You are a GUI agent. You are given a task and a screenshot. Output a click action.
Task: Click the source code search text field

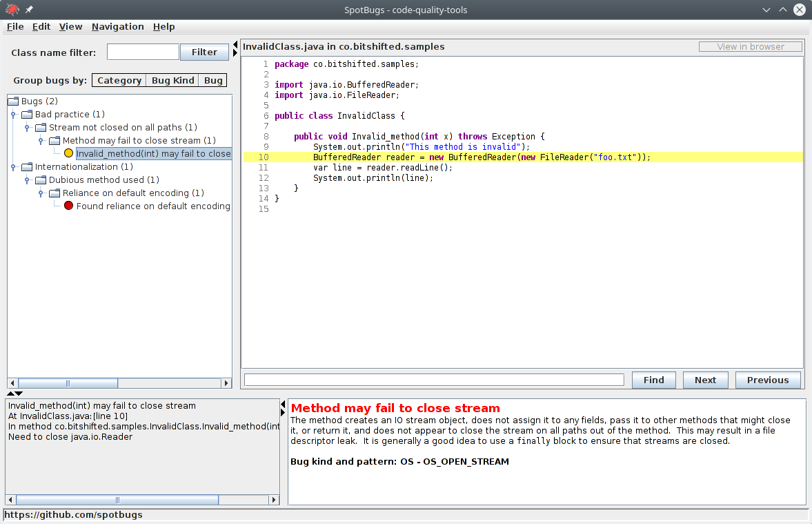click(x=434, y=380)
